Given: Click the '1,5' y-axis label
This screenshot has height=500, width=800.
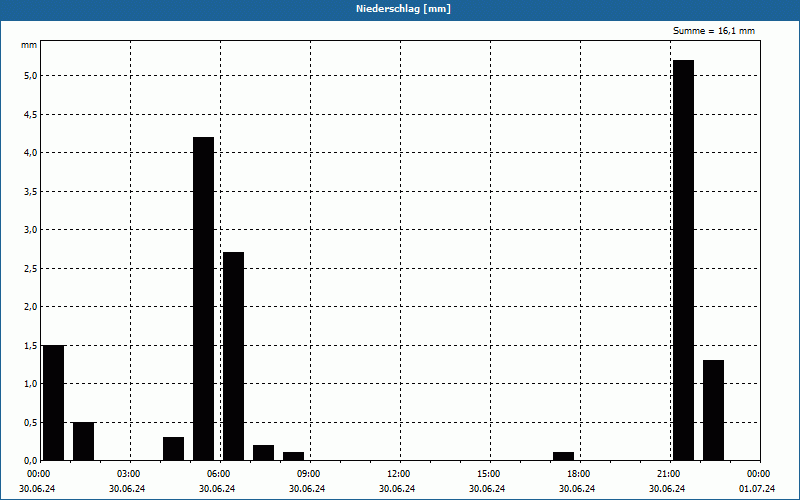Looking at the screenshot, I should (31, 345).
